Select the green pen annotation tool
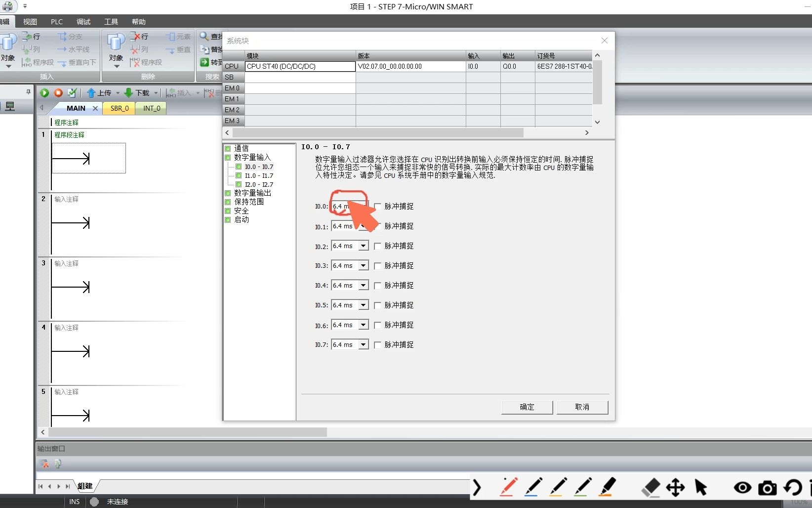The height and width of the screenshot is (508, 812). tap(583, 487)
